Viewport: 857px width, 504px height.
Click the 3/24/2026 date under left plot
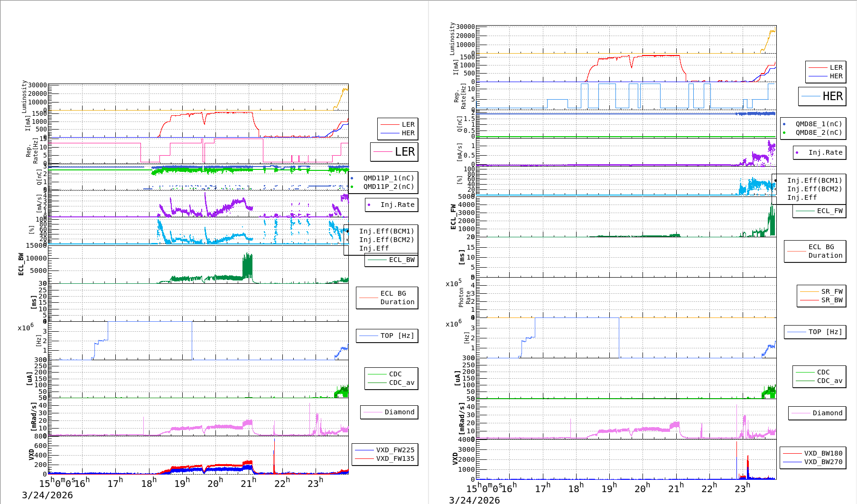(47, 495)
